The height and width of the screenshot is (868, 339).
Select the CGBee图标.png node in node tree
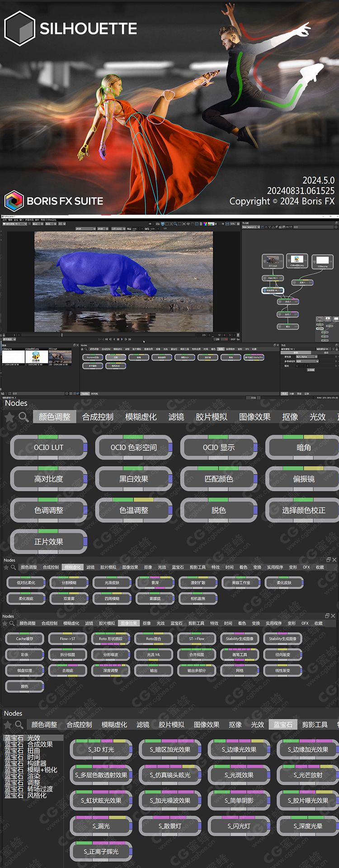tap(297, 260)
